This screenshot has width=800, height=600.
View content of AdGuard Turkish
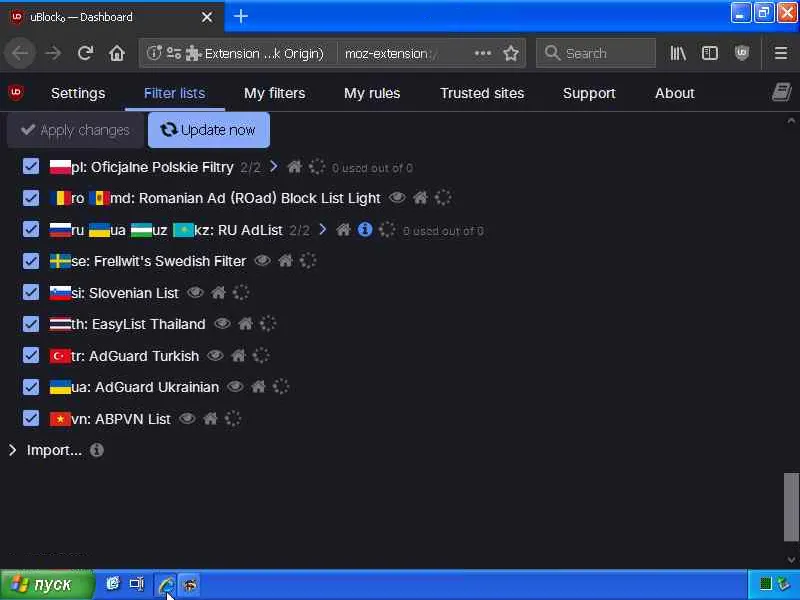215,355
